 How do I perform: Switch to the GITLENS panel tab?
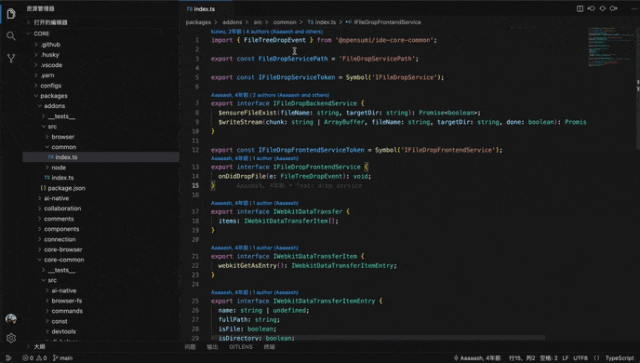(241, 347)
